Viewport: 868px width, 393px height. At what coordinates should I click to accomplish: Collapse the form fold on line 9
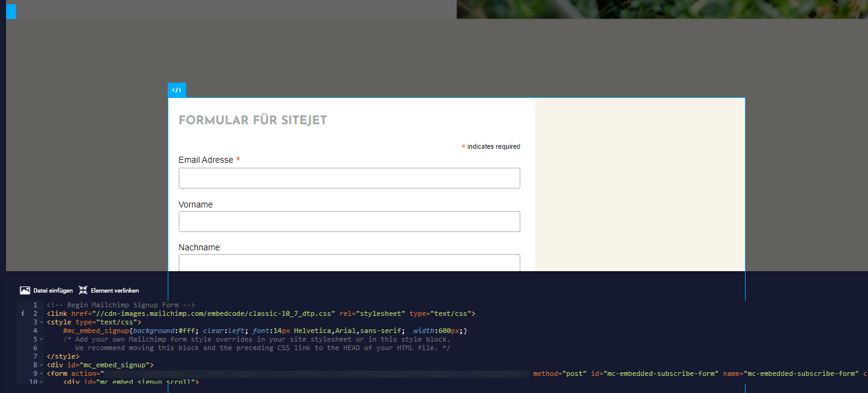tap(41, 373)
